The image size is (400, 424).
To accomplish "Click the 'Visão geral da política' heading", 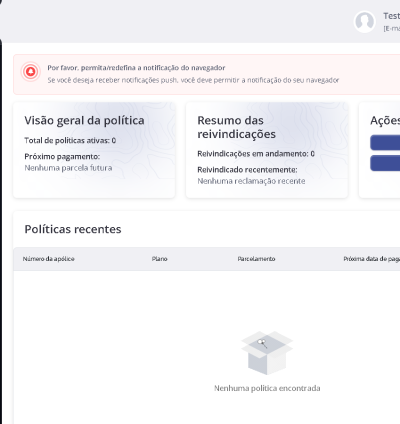I will 84,120.
